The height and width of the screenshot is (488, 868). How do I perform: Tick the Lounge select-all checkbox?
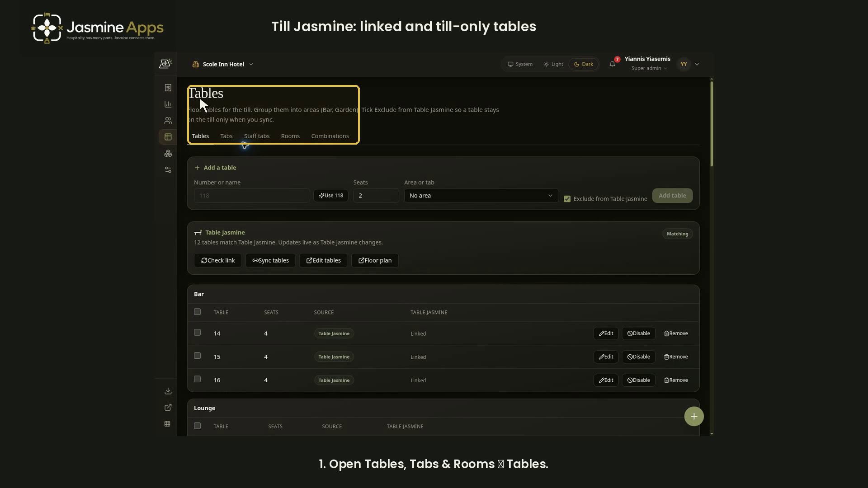197,426
